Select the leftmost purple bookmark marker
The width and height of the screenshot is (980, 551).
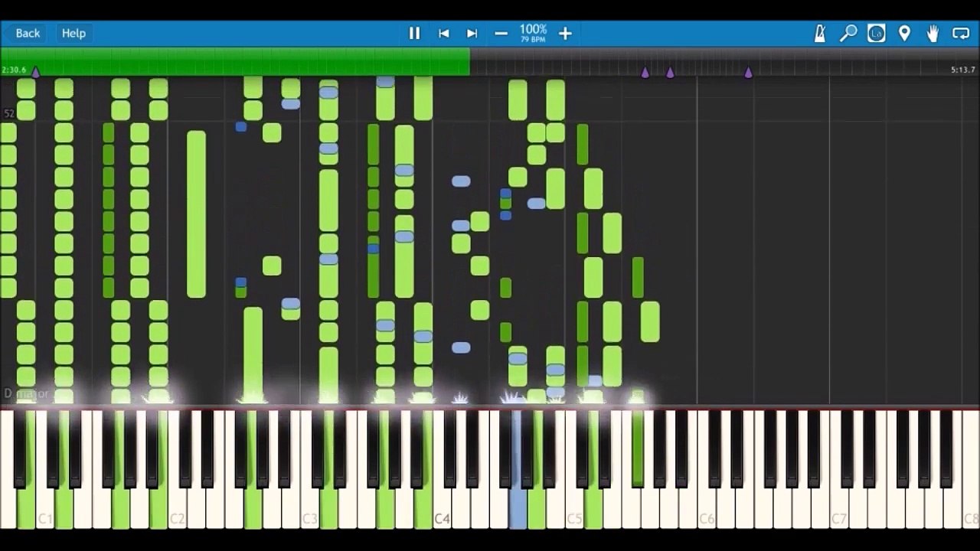tap(35, 72)
